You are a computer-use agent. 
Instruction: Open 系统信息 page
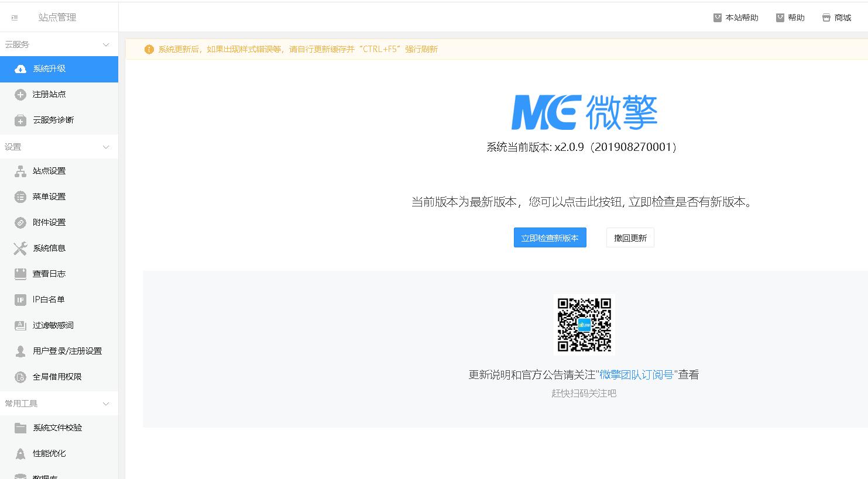point(59,249)
